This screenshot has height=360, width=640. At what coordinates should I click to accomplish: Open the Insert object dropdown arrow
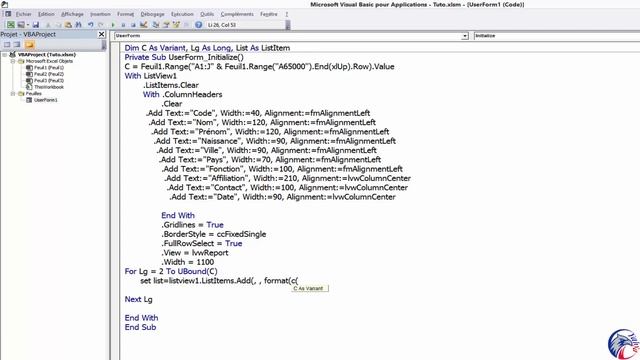[28, 25]
